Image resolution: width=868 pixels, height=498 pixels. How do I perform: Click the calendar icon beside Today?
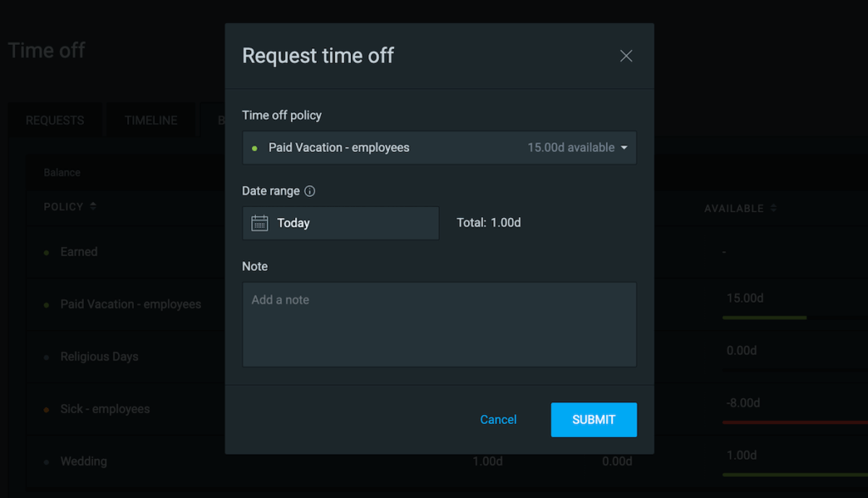(260, 222)
